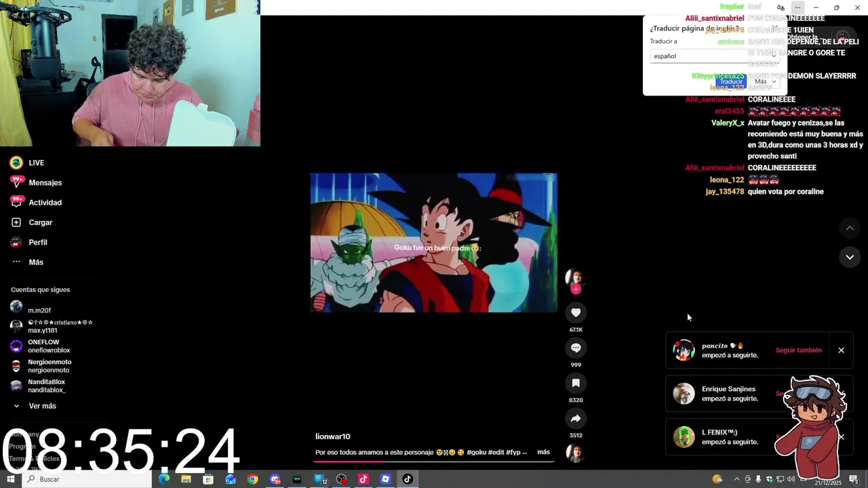Viewport: 868px width, 488px height.
Task: Switch to the black TikTok taskbar app
Action: pyautogui.click(x=408, y=479)
